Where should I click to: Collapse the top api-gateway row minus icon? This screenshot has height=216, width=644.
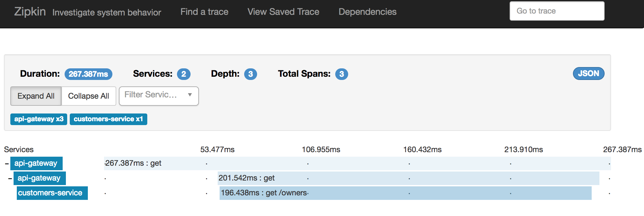(7, 164)
